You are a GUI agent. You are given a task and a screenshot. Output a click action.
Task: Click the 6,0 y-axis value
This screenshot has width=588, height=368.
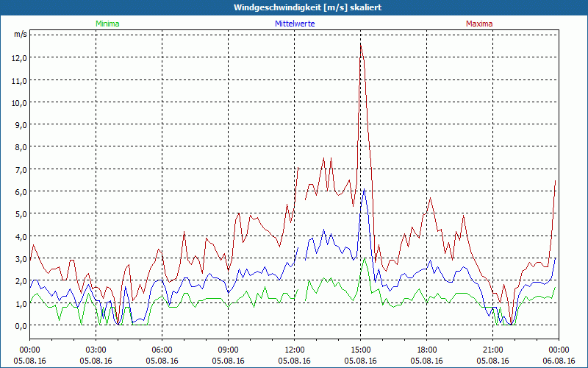[22, 192]
